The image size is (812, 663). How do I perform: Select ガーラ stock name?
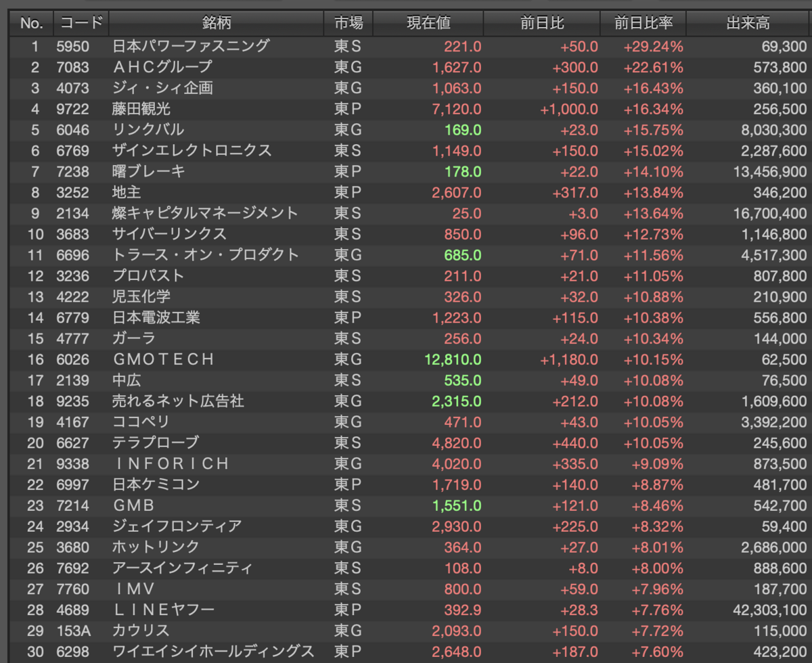pyautogui.click(x=134, y=338)
